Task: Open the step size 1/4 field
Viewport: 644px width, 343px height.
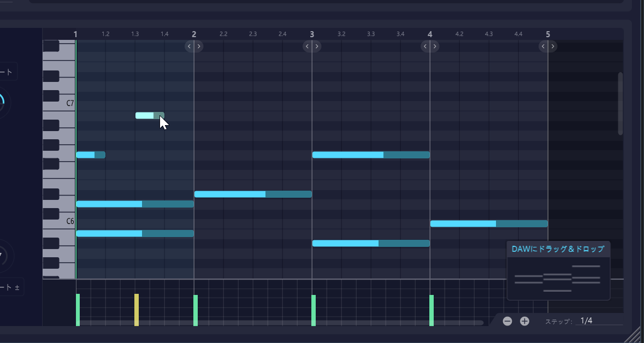Action: pos(598,321)
